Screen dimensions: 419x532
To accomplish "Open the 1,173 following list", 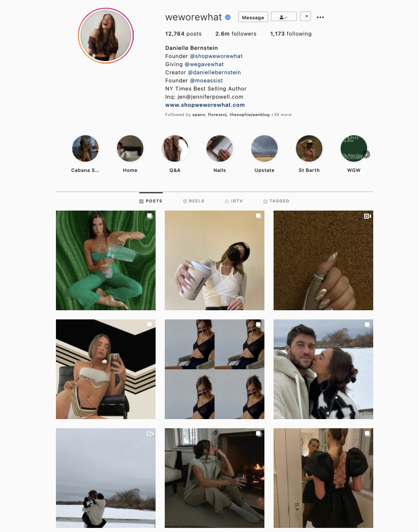I will click(291, 34).
